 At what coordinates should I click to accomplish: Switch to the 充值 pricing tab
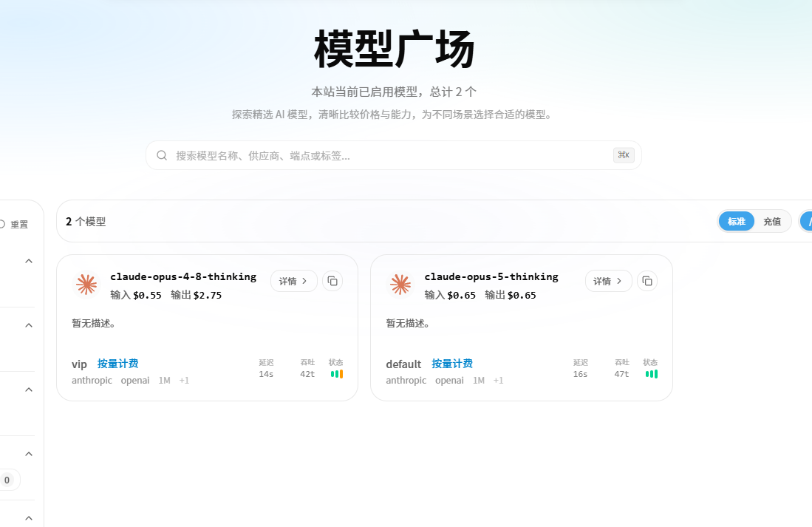click(x=771, y=221)
